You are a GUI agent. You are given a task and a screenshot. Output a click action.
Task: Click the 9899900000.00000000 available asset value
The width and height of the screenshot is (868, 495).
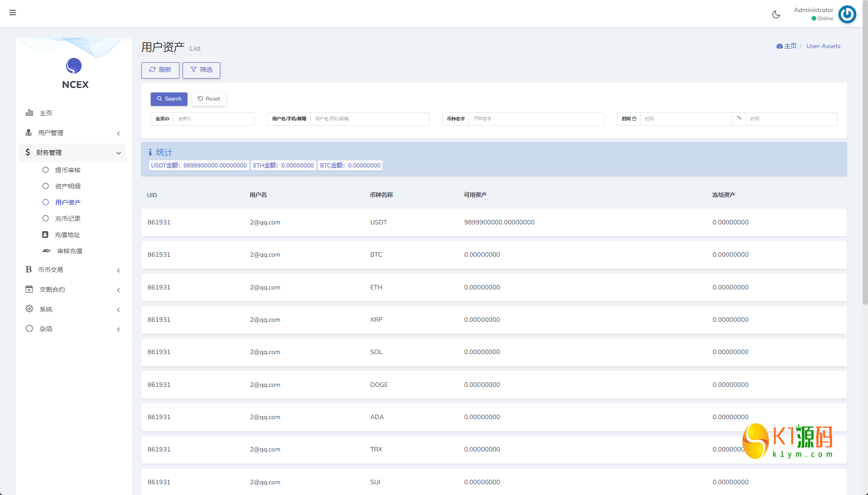pyautogui.click(x=499, y=222)
